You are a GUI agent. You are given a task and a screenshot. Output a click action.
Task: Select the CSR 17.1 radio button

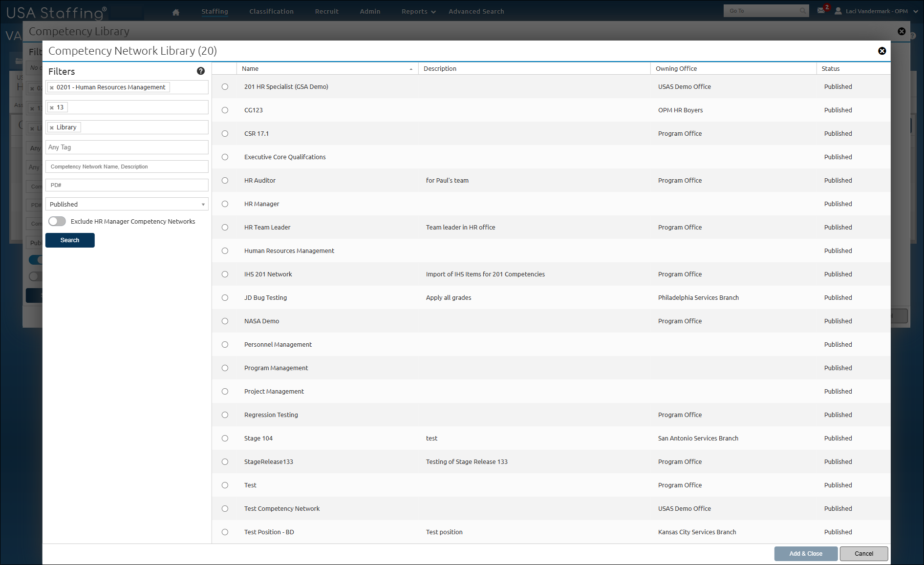(x=225, y=133)
